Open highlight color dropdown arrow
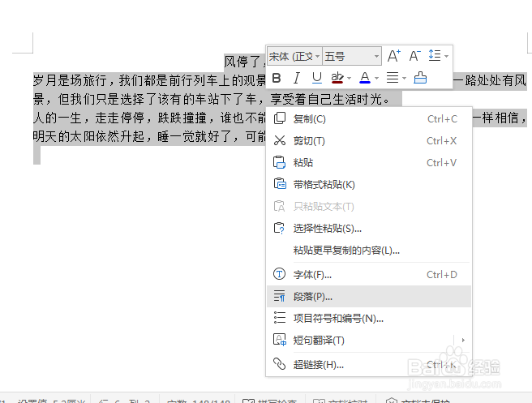The image size is (532, 403). click(x=349, y=79)
